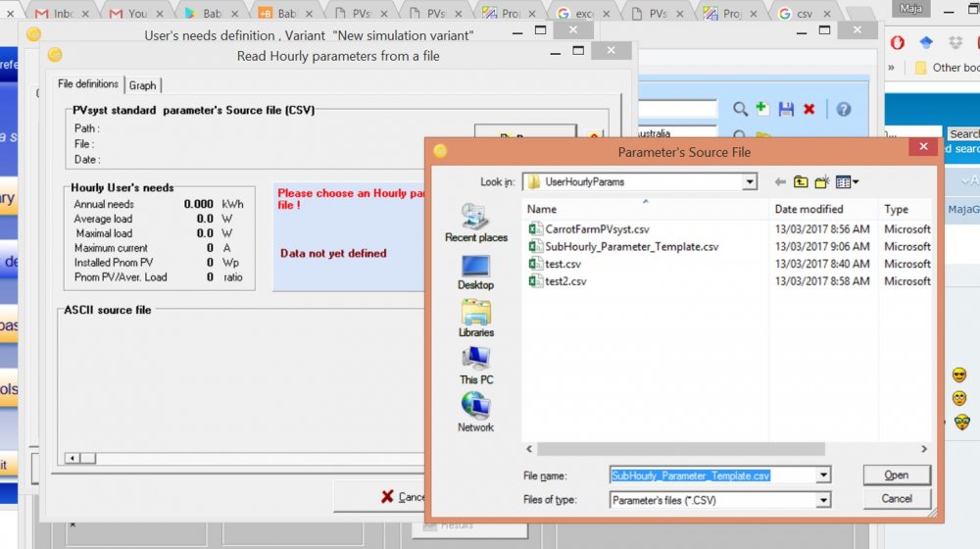Select the File definitions tab
The image size is (980, 549).
pyautogui.click(x=88, y=84)
